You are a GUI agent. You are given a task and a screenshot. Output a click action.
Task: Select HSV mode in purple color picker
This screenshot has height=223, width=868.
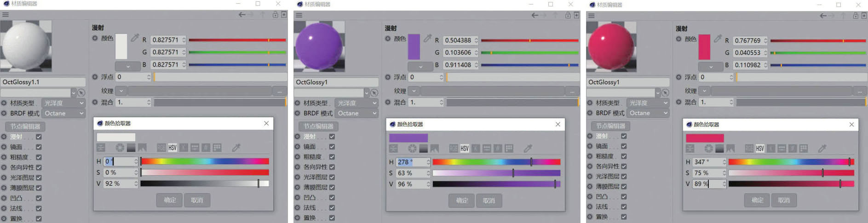click(x=465, y=149)
